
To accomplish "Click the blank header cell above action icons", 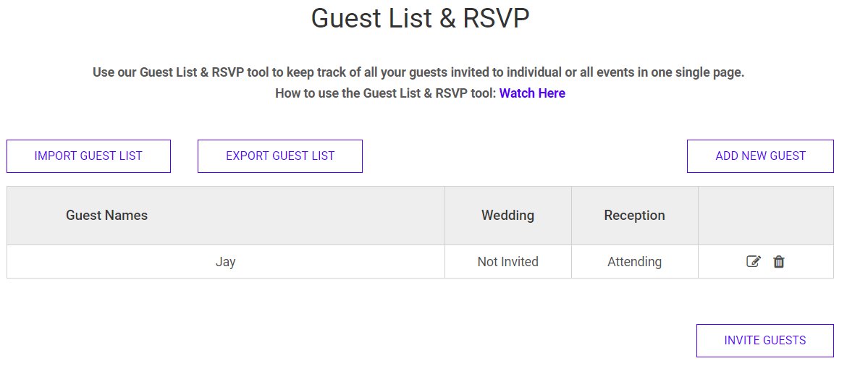I will [x=765, y=216].
